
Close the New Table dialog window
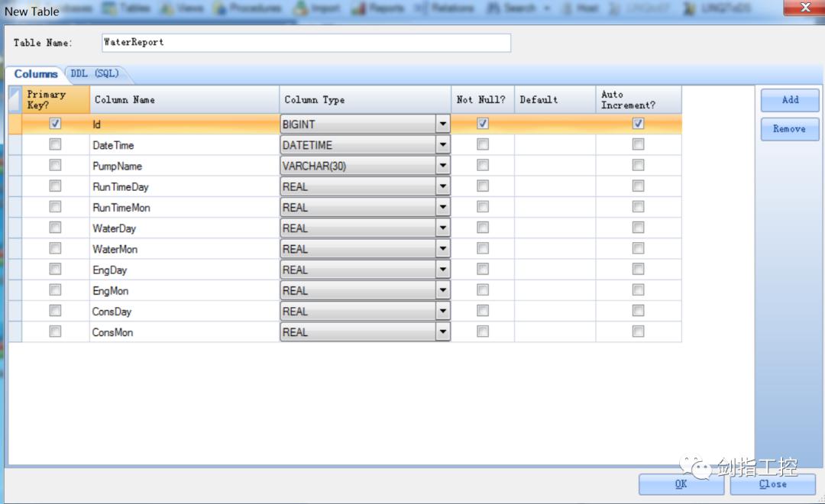[x=804, y=8]
